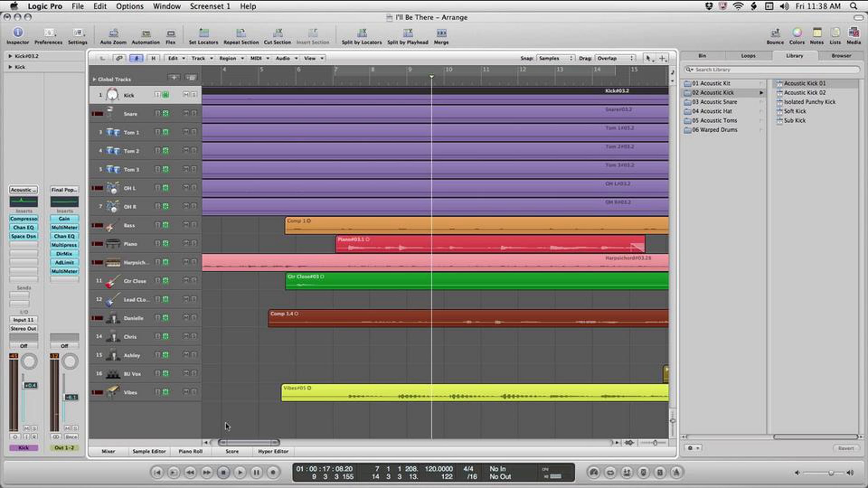The image size is (868, 488).
Task: Select Isolated Punchy Kick in Library
Action: 809,102
